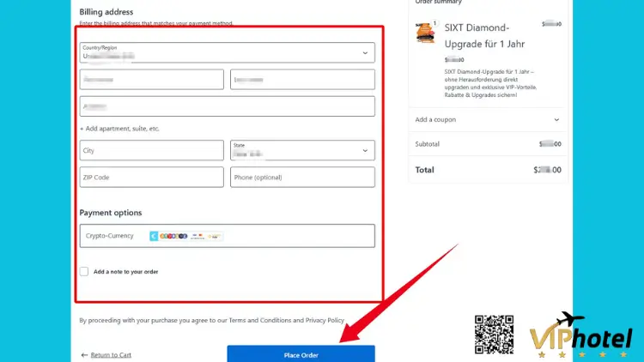Click the cyan crypto logo icon

154,235
